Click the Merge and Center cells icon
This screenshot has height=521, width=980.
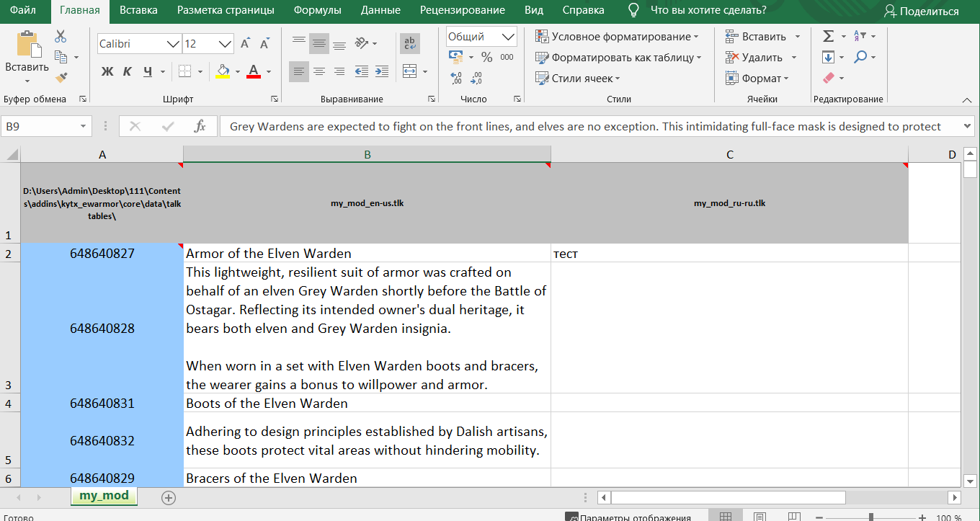tap(409, 71)
